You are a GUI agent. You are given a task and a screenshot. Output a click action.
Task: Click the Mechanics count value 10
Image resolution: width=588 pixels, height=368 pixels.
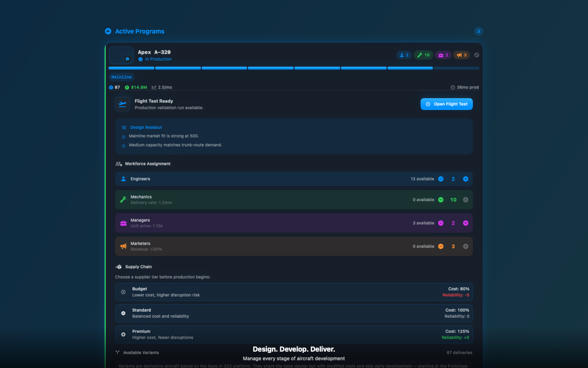coord(453,200)
